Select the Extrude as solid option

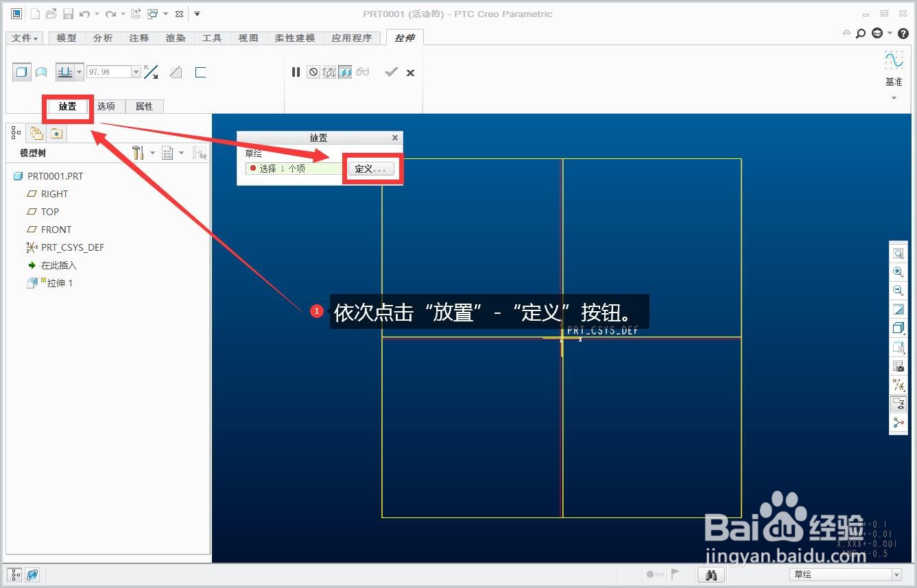coord(22,72)
